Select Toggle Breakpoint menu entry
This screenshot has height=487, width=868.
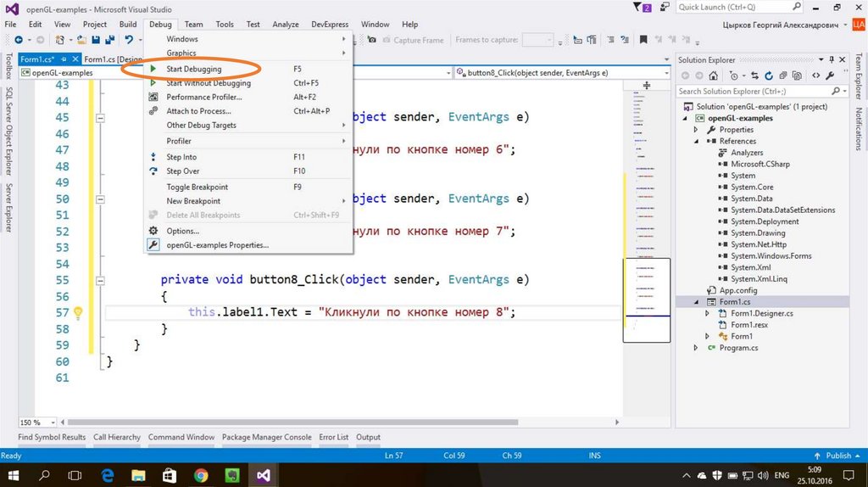point(197,187)
